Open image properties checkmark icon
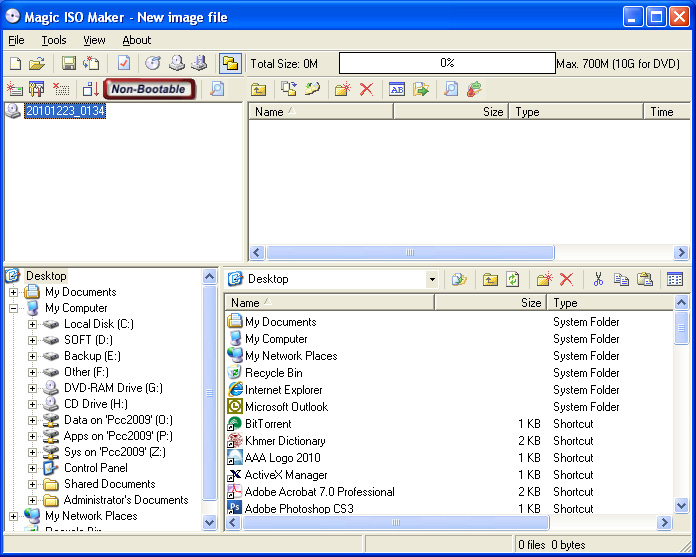696x557 pixels. [x=124, y=63]
